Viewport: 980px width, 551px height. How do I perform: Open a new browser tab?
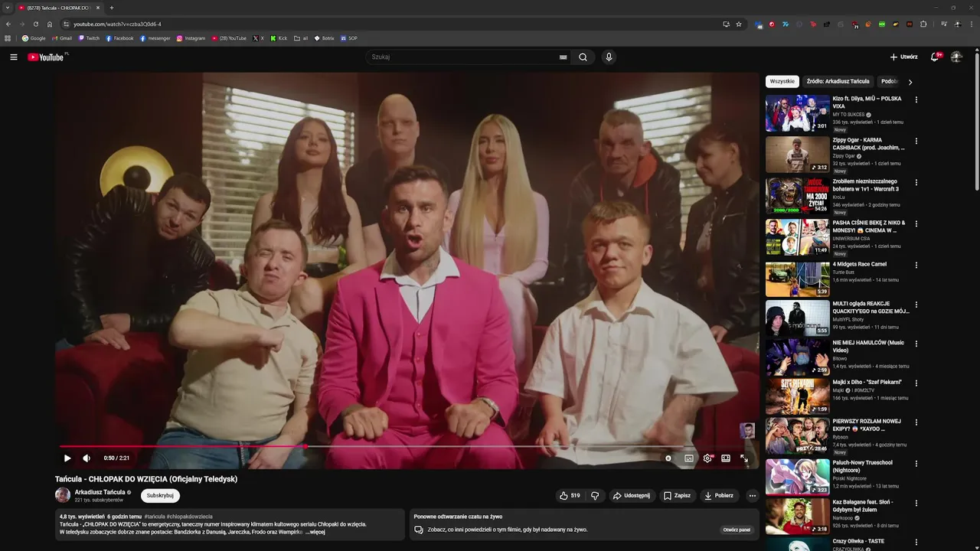pyautogui.click(x=111, y=8)
